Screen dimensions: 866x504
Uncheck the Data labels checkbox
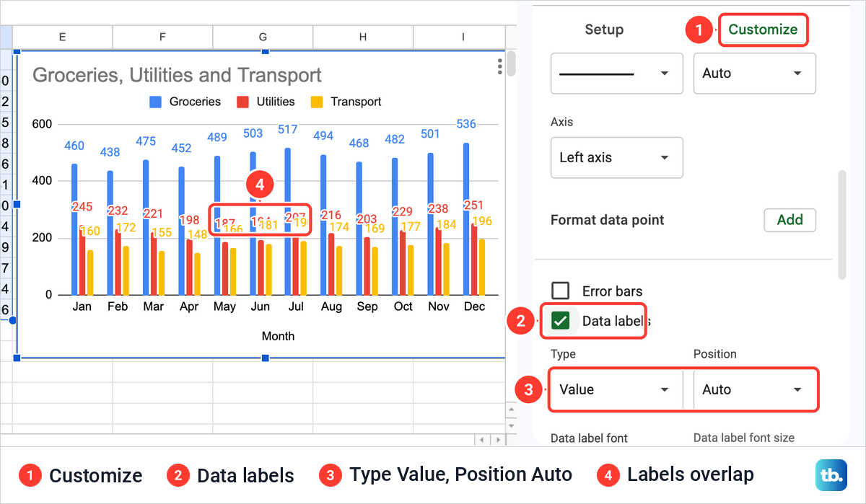click(561, 321)
